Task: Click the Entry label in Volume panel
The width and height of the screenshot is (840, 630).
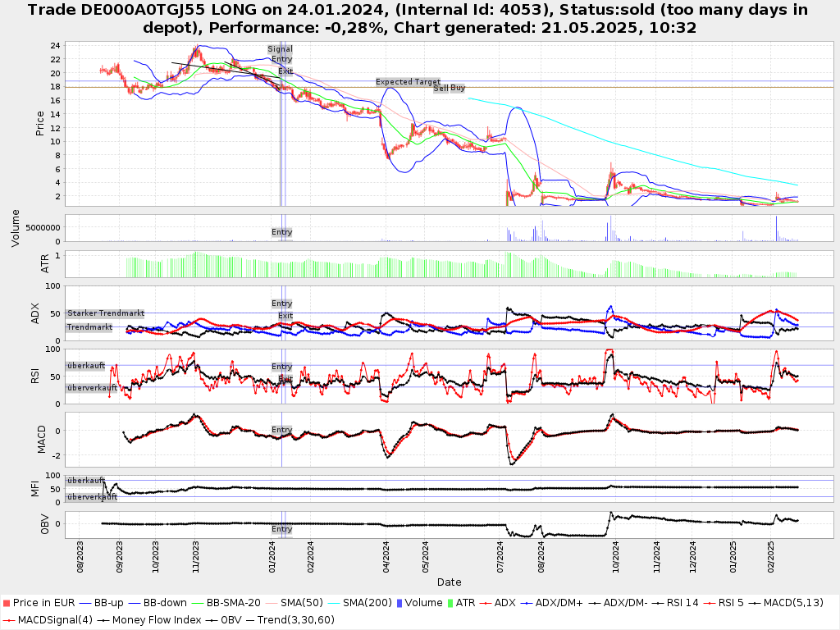Action: pos(281,232)
